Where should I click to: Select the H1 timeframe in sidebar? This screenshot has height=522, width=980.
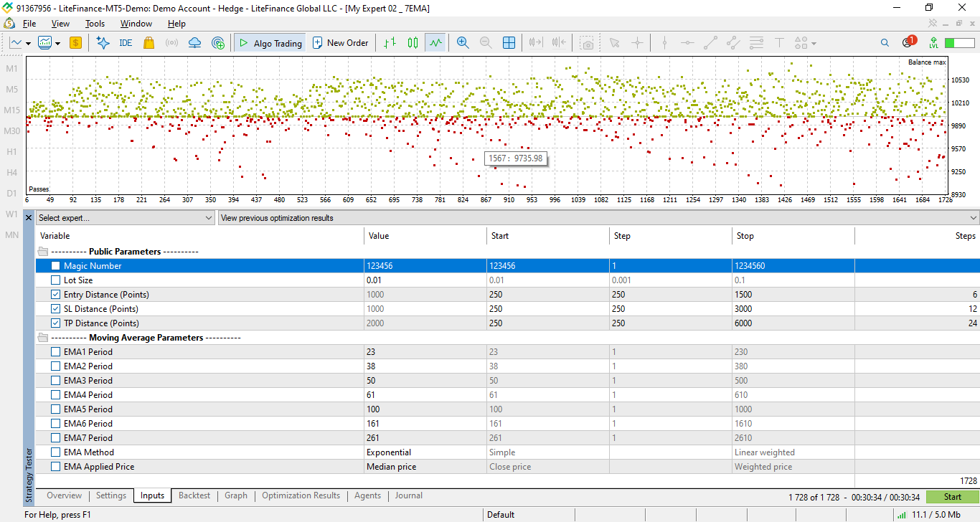click(x=12, y=152)
